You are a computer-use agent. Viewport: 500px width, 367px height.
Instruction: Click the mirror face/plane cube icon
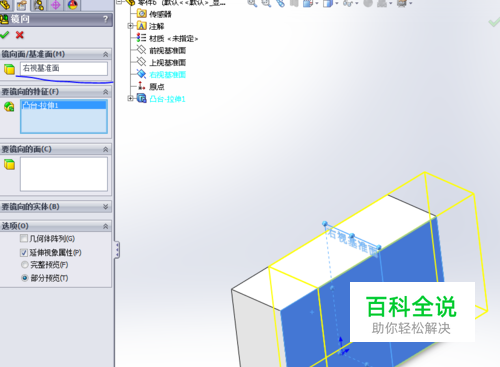tap(9, 69)
